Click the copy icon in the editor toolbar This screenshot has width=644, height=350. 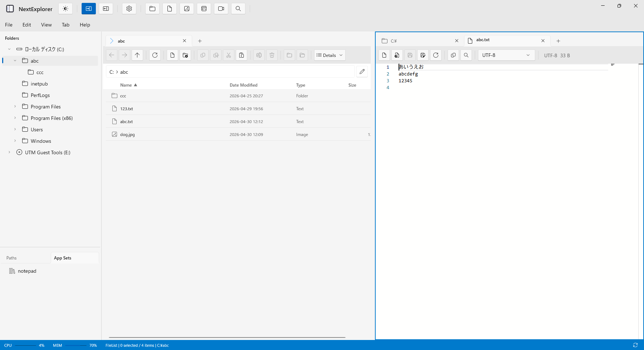(x=453, y=55)
